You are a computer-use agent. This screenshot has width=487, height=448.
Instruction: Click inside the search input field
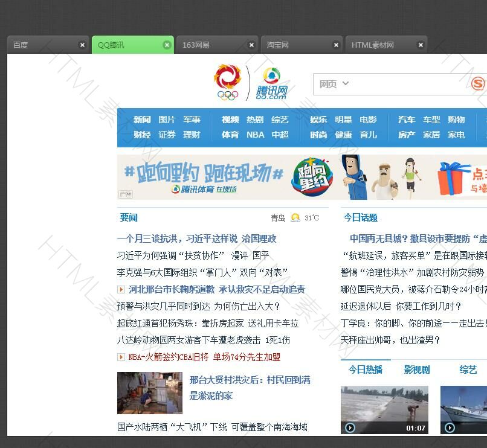tap(411, 84)
